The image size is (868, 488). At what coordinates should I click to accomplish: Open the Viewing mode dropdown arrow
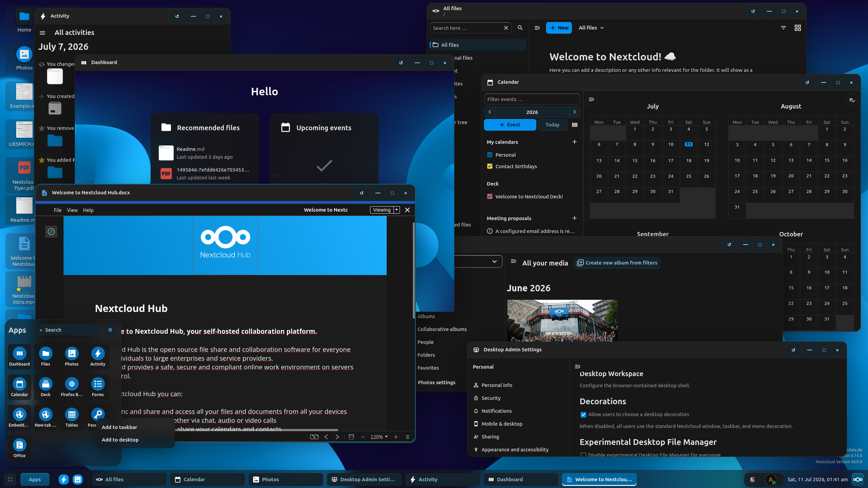pyautogui.click(x=396, y=210)
